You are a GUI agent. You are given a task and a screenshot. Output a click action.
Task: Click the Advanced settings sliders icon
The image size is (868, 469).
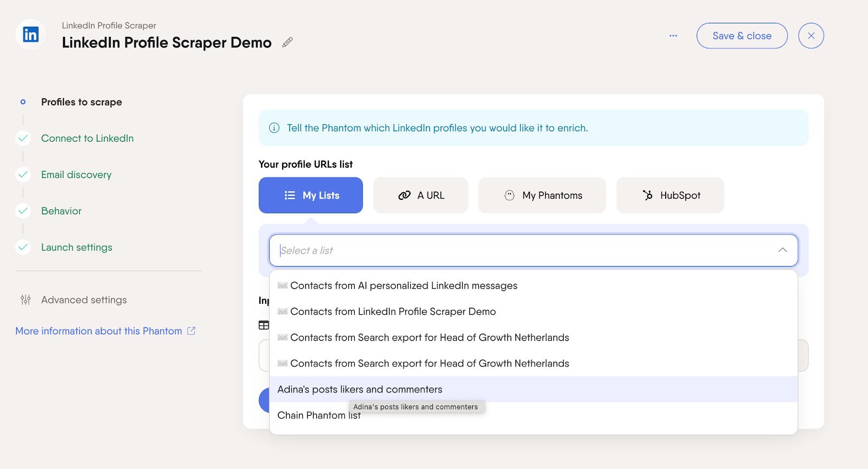click(x=25, y=300)
